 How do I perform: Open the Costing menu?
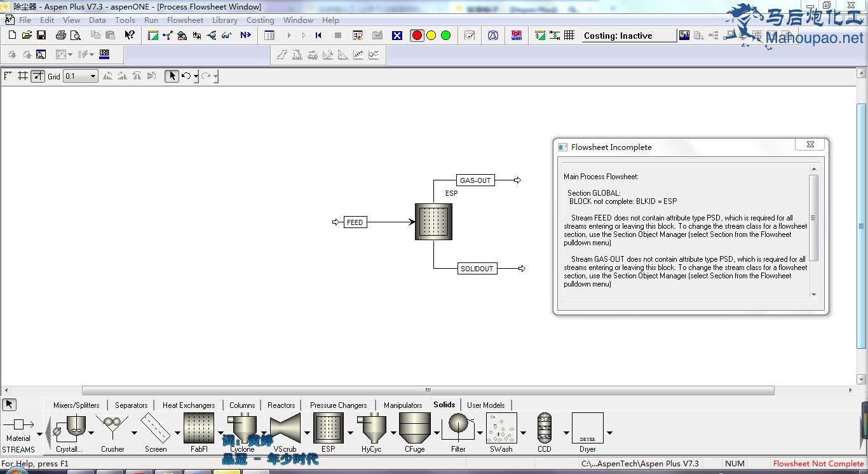click(x=260, y=20)
